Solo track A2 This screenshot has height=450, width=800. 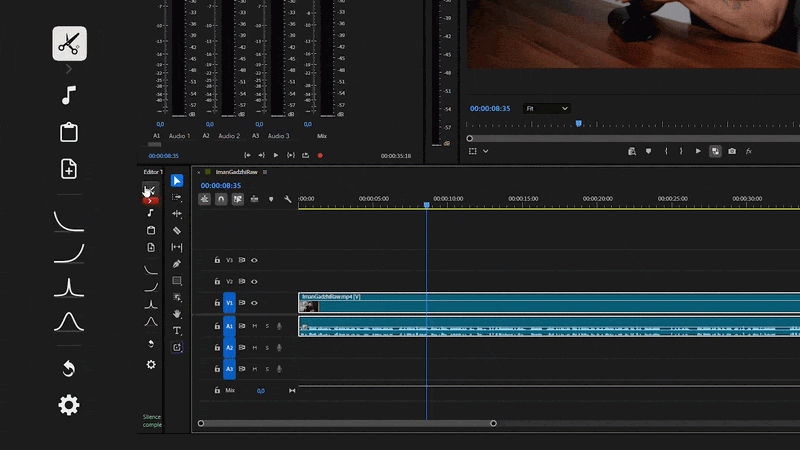click(x=267, y=347)
